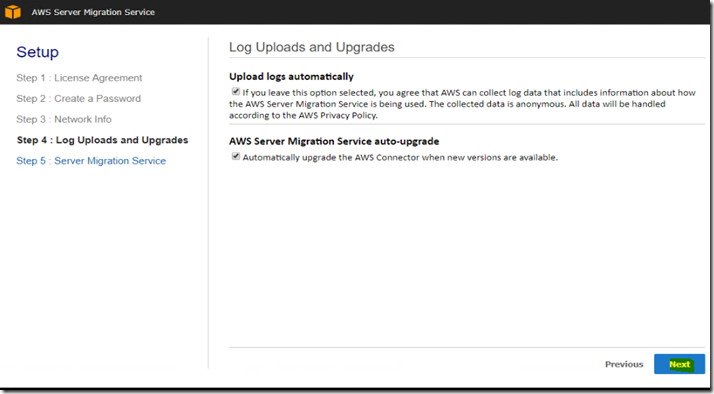Uncheck the Upload logs automatically checkbox
Image resolution: width=714 pixels, height=394 pixels.
[x=235, y=92]
